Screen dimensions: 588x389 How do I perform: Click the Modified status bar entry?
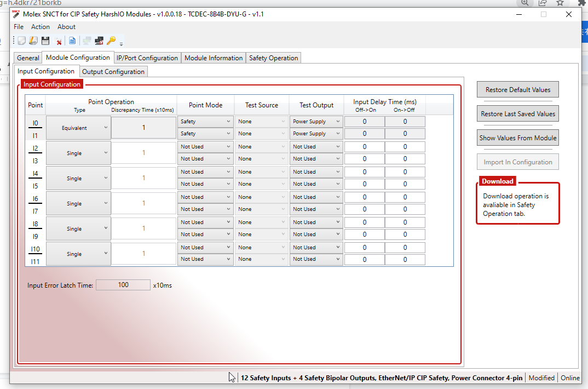pyautogui.click(x=541, y=377)
